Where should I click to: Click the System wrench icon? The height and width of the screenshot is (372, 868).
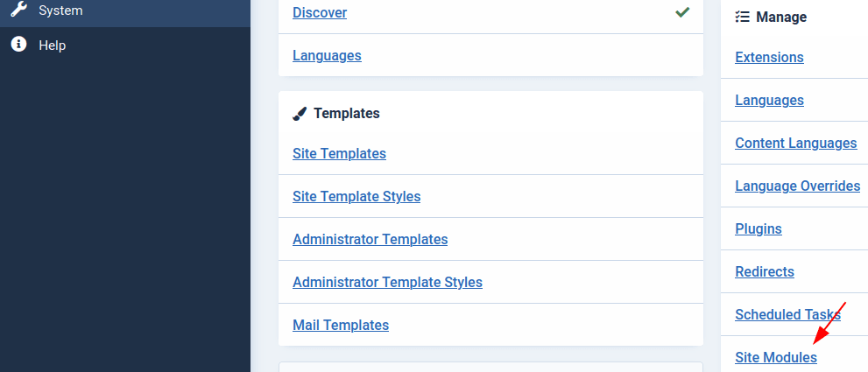pos(18,11)
